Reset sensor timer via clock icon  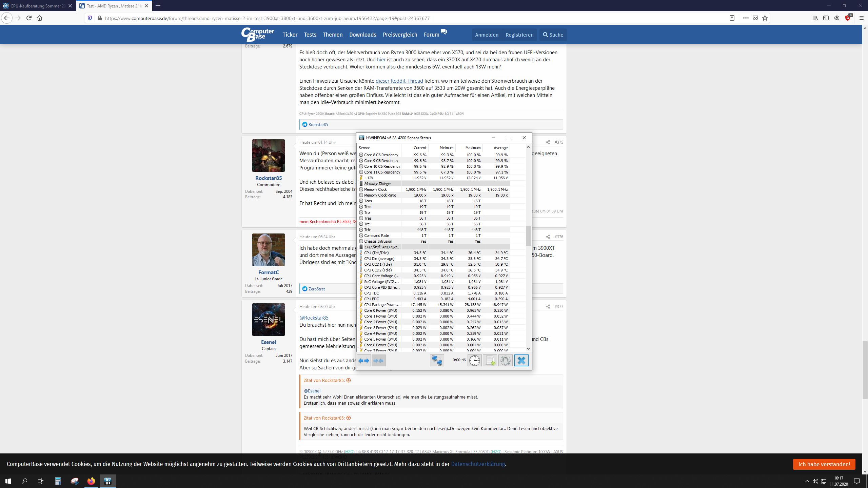[x=474, y=361]
